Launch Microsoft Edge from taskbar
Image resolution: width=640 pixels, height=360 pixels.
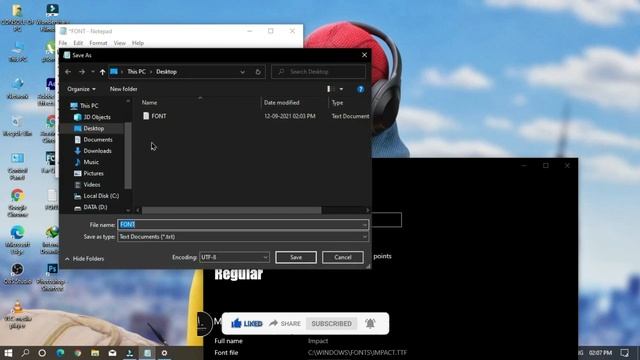pos(60,353)
